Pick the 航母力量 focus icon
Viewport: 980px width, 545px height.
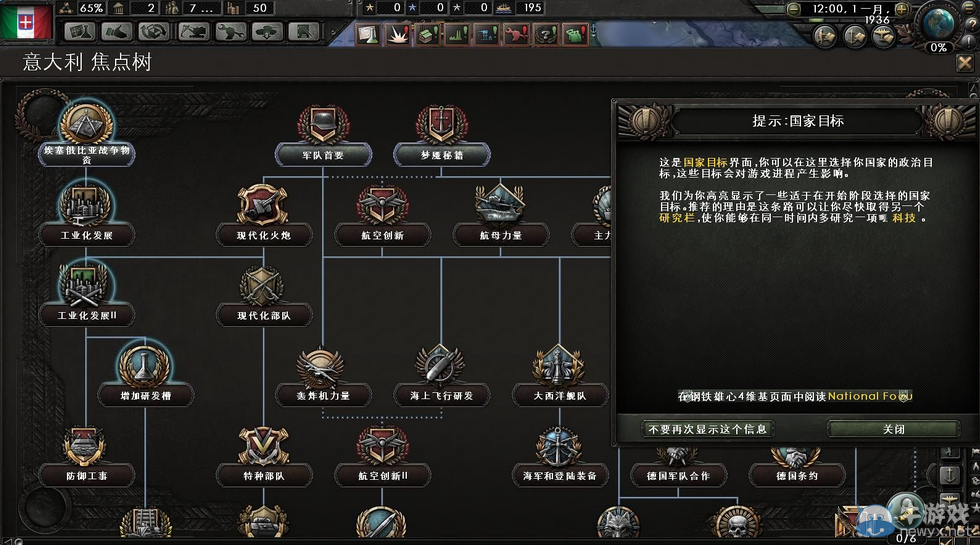point(500,204)
